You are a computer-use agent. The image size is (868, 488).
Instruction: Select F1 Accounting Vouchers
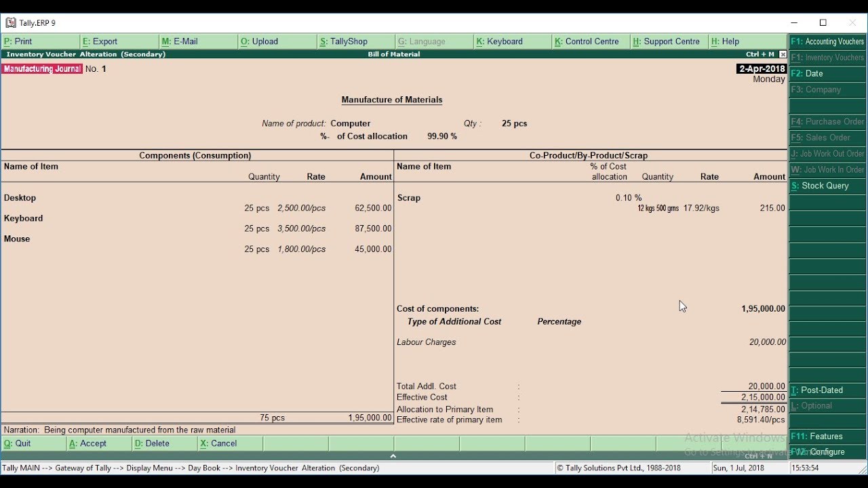827,41
